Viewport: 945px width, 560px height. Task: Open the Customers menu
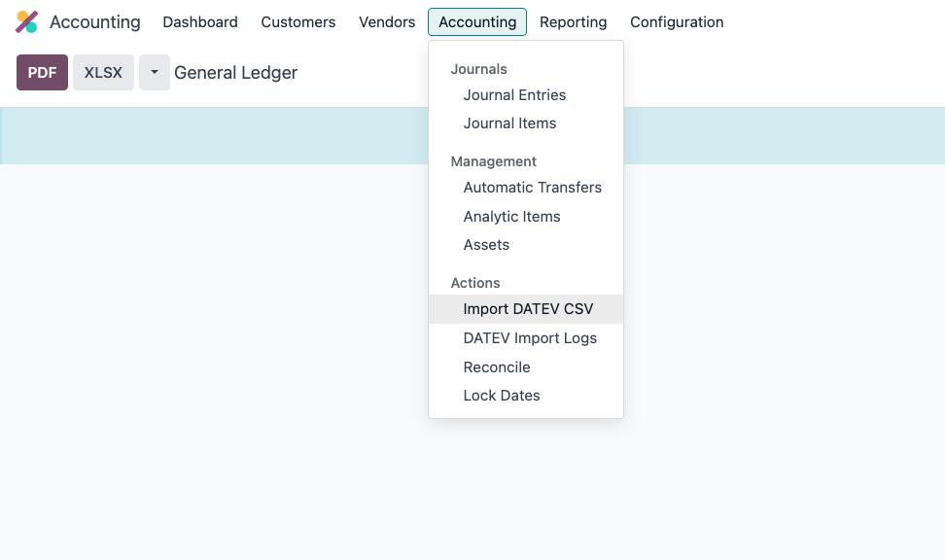pyautogui.click(x=298, y=22)
